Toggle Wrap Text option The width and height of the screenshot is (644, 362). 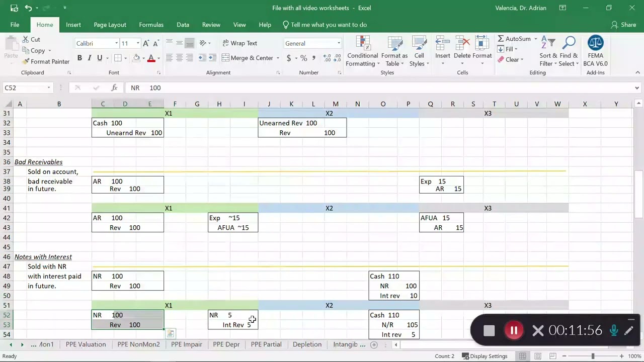coord(239,43)
